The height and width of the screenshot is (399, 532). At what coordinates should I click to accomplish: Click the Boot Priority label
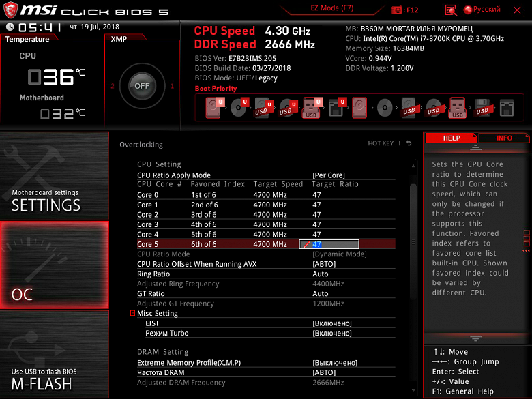(x=216, y=89)
